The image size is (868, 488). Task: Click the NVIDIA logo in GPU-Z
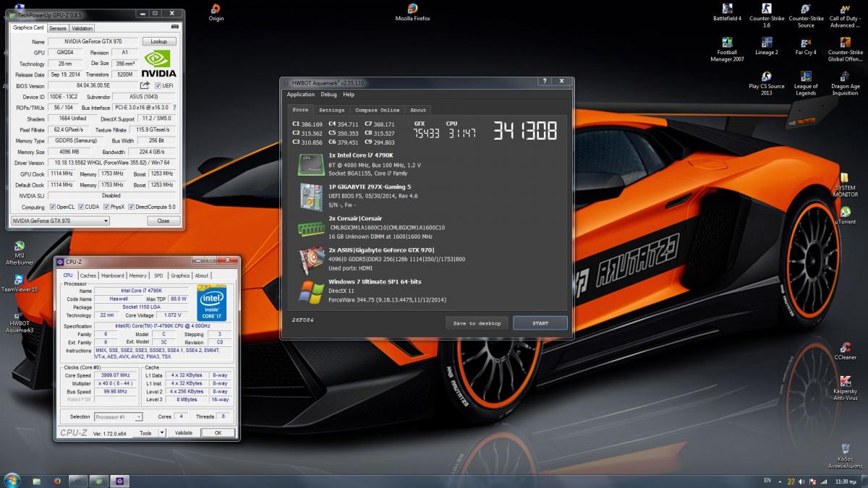[x=158, y=64]
